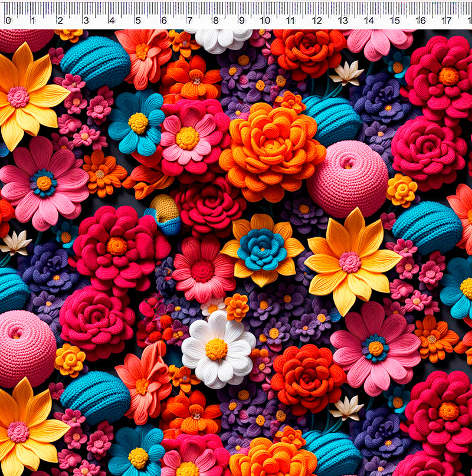
Task: Click the ruler number "10"
Action: [x=265, y=21]
